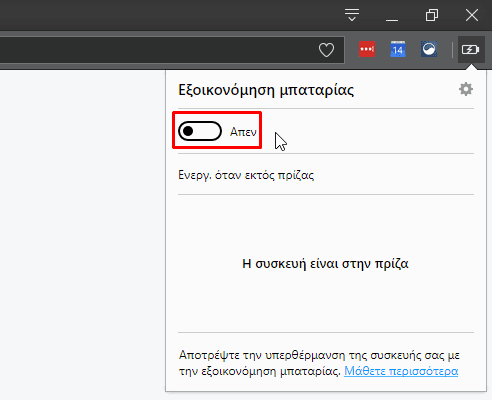The height and width of the screenshot is (400, 492).
Task: Select the Ενεργ. όταν εκτός πρίζας option
Action: (246, 175)
